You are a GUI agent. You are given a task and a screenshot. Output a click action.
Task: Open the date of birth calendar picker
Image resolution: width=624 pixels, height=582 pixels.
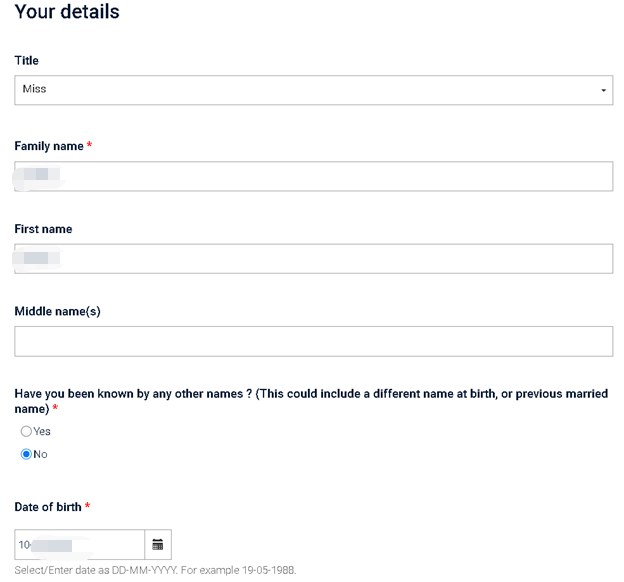[158, 544]
